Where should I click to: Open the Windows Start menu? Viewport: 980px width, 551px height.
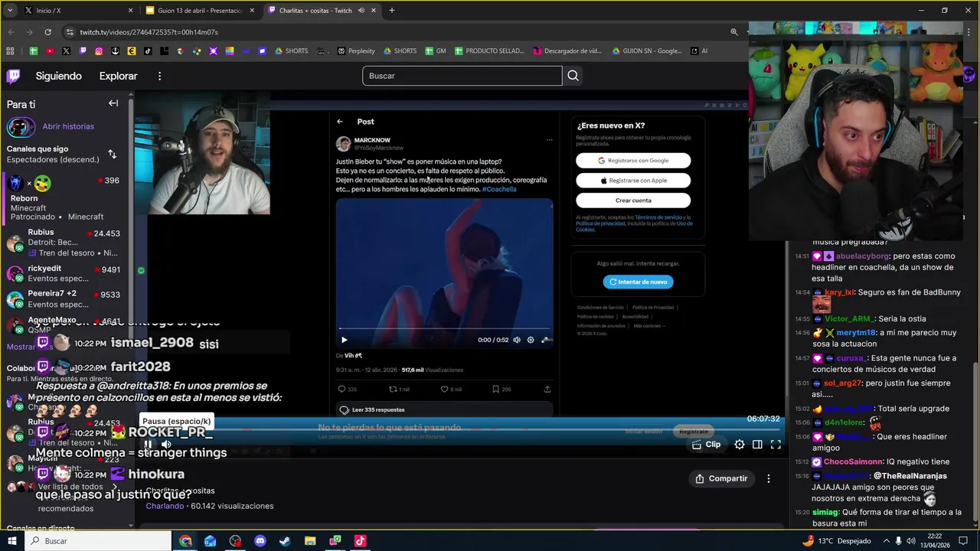coord(11,541)
